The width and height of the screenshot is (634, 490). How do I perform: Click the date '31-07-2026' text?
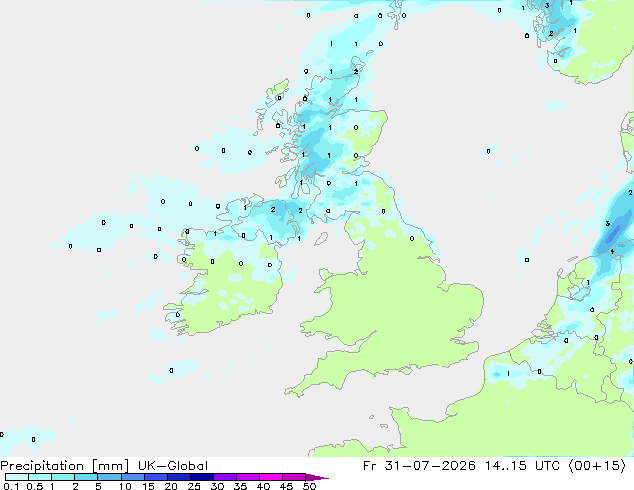(x=430, y=466)
